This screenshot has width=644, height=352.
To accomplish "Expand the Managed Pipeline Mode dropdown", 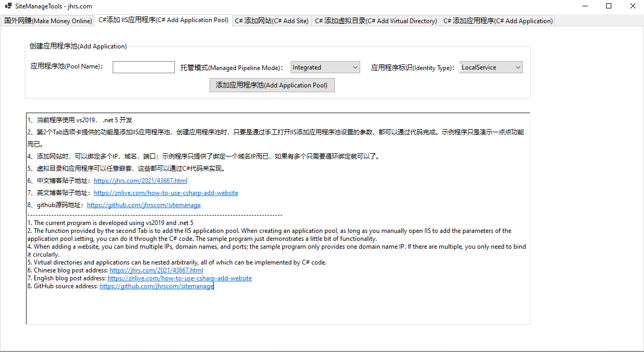I will 325,67.
